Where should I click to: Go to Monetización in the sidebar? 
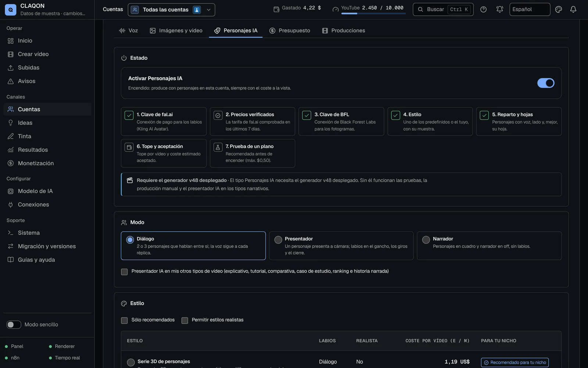point(47,163)
